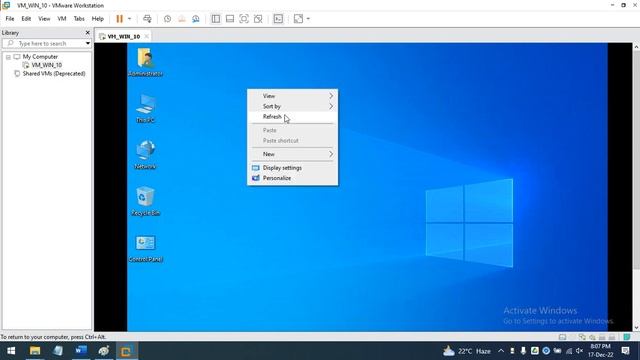This screenshot has width=640, height=360.
Task: Click the Unity mode toolbar icon
Action: [258, 19]
